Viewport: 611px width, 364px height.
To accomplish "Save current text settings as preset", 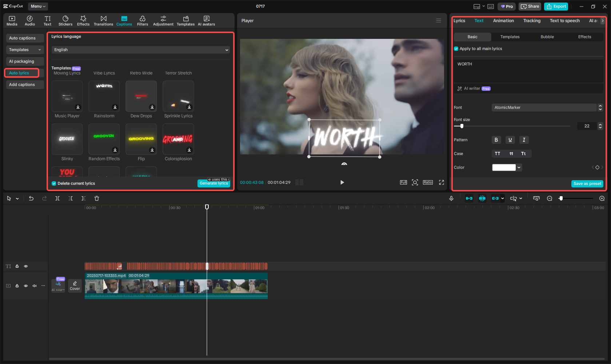I will (x=587, y=183).
